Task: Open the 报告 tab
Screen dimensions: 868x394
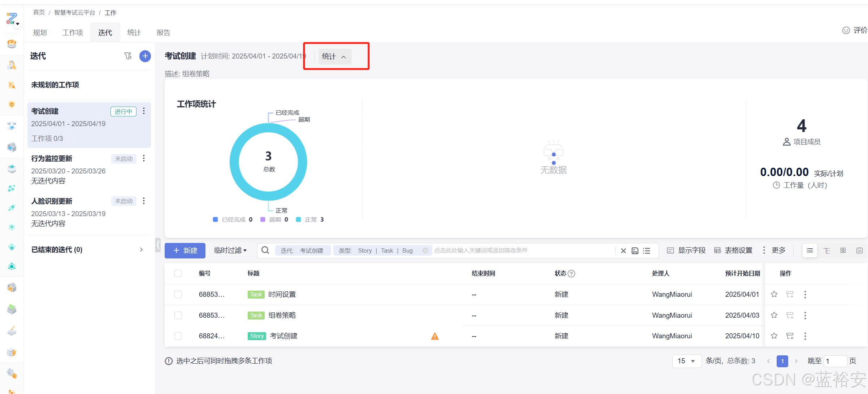Action: coord(163,33)
